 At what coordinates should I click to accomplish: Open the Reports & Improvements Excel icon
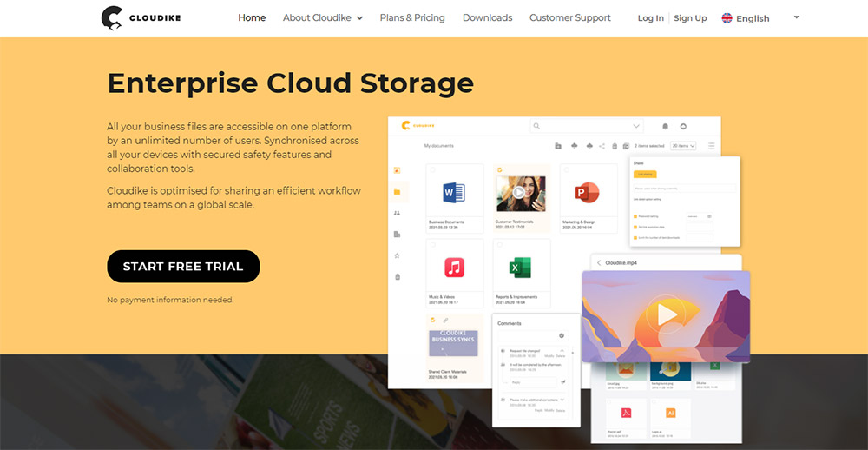click(520, 268)
